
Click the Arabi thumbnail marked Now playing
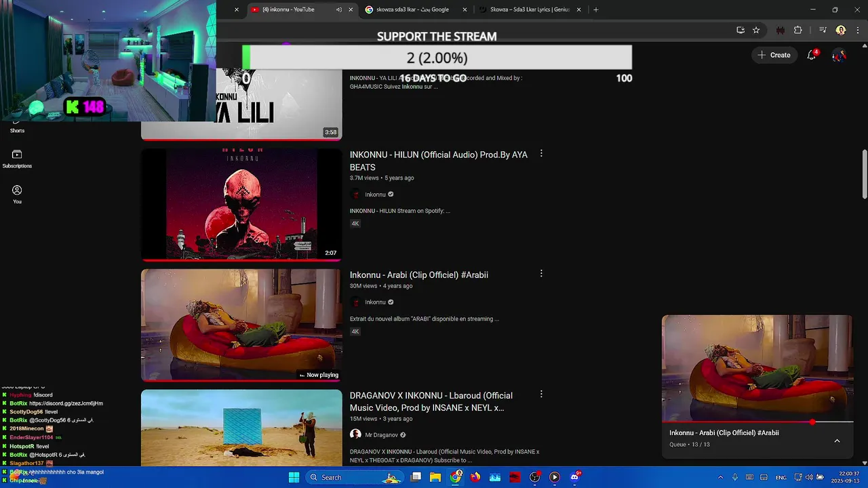click(x=241, y=325)
